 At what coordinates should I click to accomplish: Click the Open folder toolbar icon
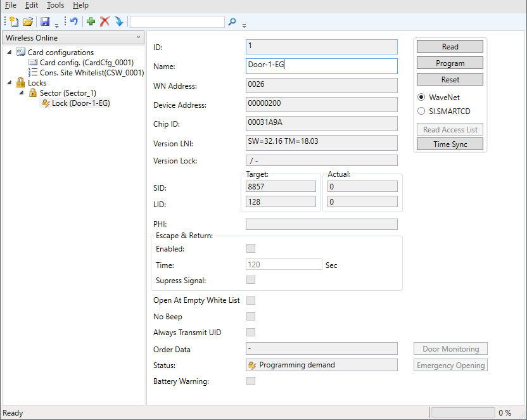click(28, 22)
